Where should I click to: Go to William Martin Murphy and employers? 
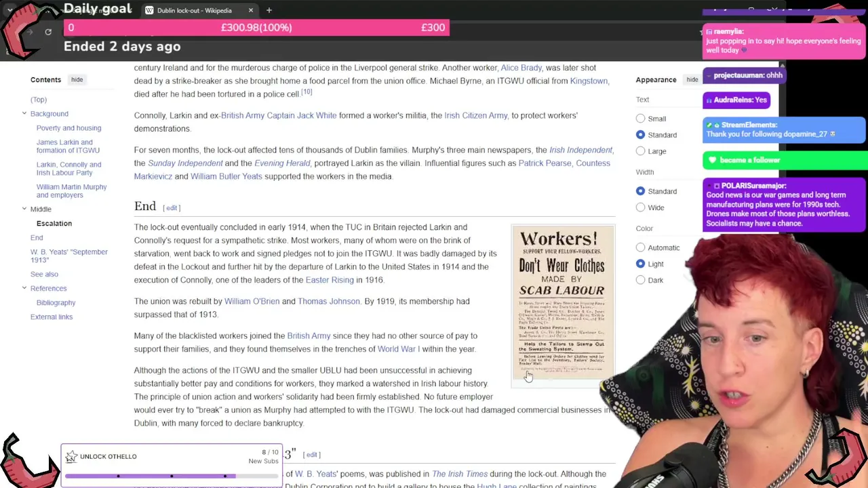point(71,191)
